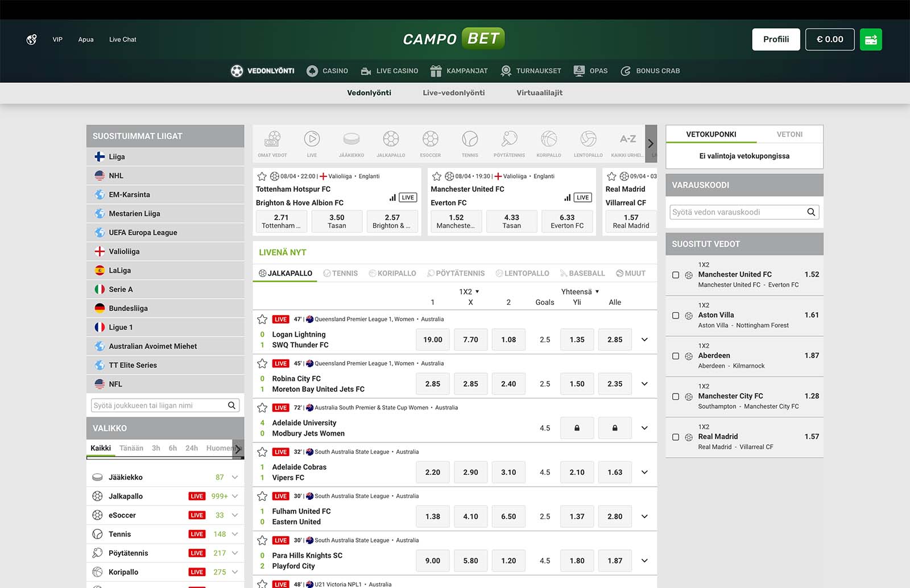Expand more markets for Adelaide Cobras match
This screenshot has width=910, height=588.
pyautogui.click(x=644, y=472)
